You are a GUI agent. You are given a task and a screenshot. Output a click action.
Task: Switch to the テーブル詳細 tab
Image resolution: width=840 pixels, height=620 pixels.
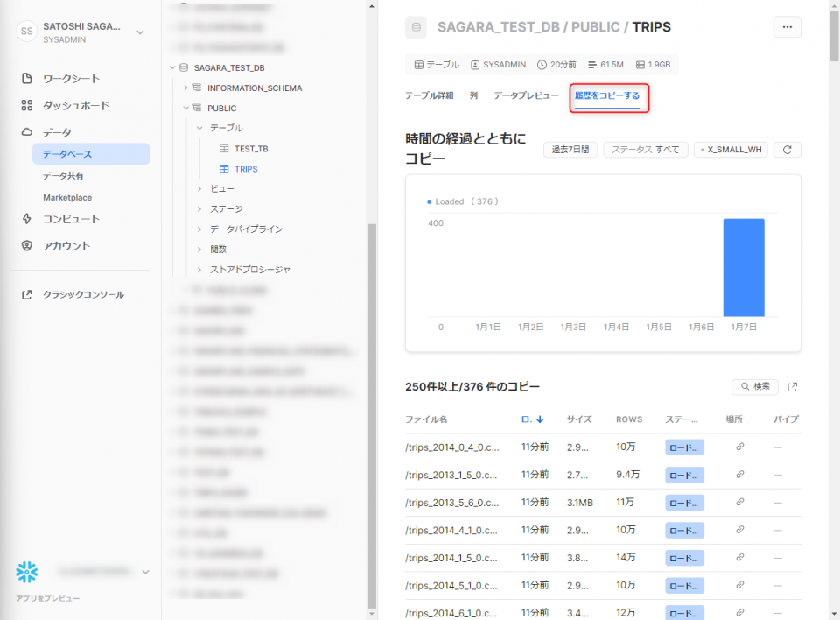tap(429, 95)
